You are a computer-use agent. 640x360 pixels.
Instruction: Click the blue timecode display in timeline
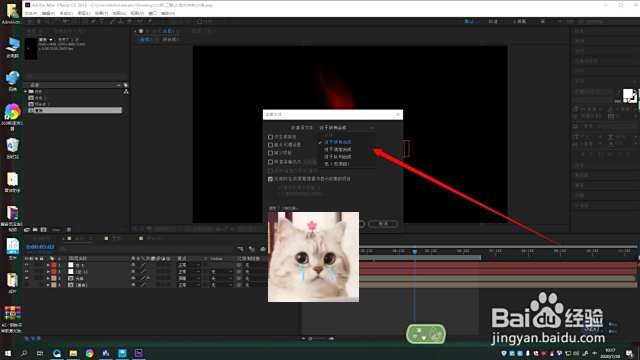(40, 247)
